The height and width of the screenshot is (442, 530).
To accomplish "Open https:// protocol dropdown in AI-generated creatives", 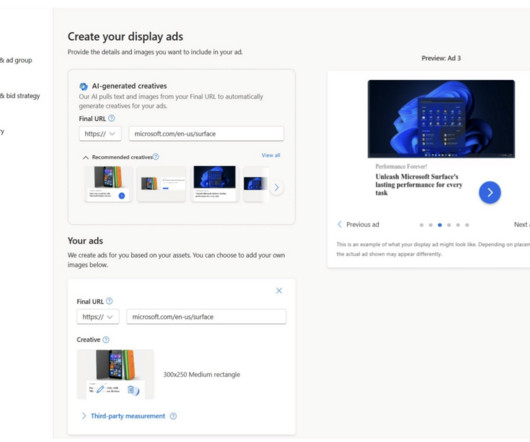I will (100, 134).
